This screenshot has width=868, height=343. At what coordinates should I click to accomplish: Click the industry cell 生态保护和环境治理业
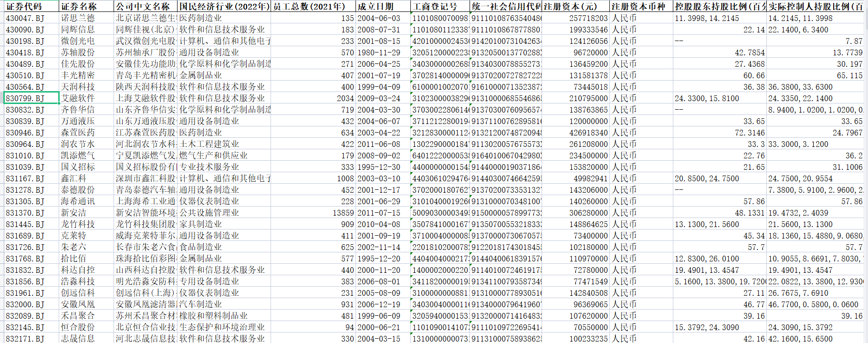tap(224, 327)
